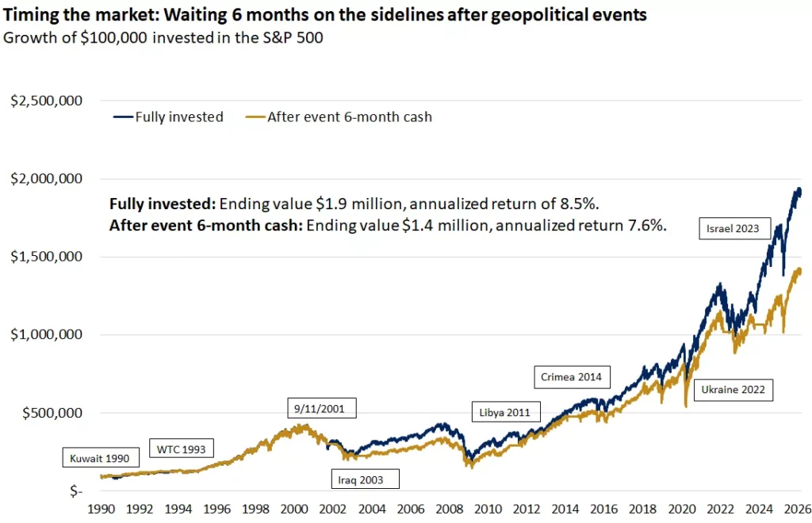812x523 pixels.
Task: Click the Libya 2011 event label
Action: pyautogui.click(x=506, y=412)
